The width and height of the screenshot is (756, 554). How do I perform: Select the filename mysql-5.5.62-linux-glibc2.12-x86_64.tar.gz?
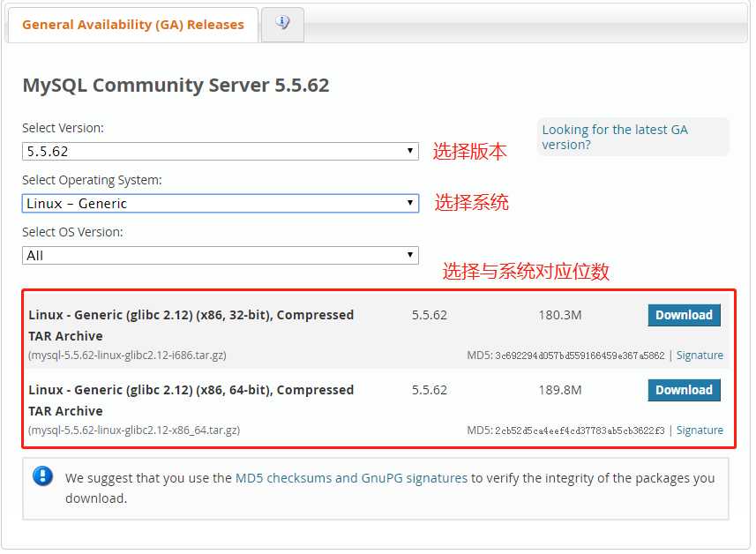click(x=134, y=430)
